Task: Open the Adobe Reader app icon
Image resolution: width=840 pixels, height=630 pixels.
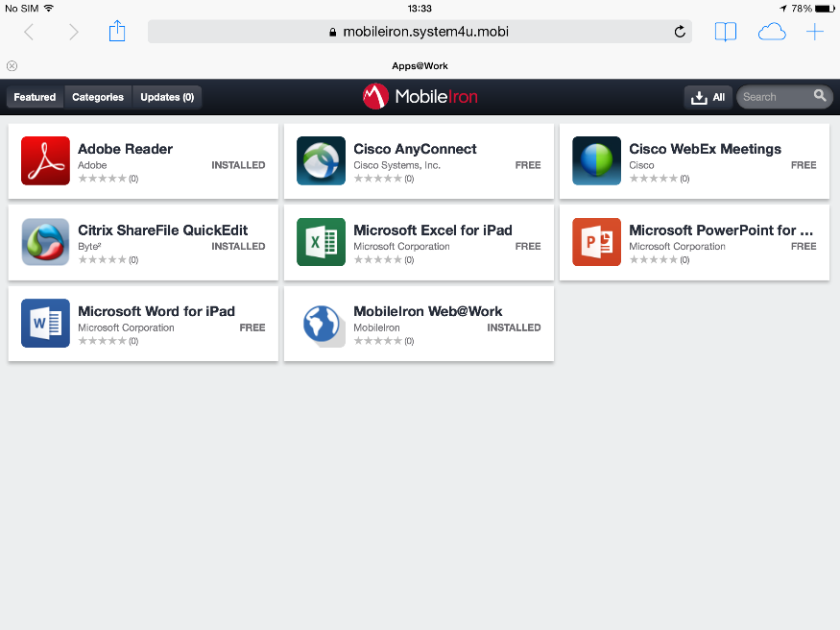Action: (45, 160)
